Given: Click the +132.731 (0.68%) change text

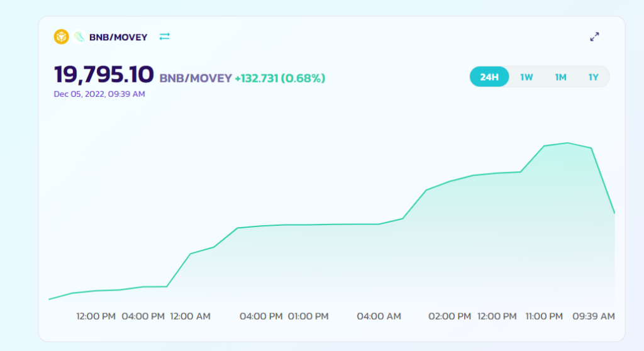Looking at the screenshot, I should click(x=280, y=79).
